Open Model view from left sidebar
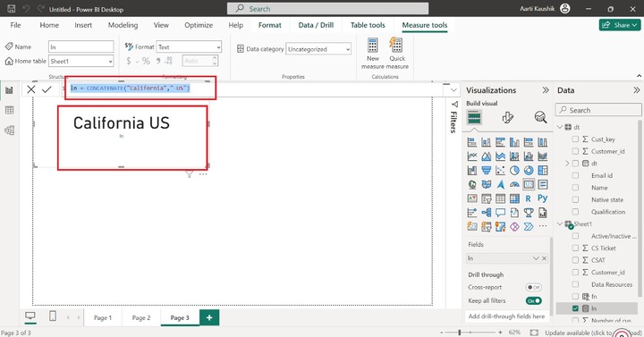 (10, 131)
